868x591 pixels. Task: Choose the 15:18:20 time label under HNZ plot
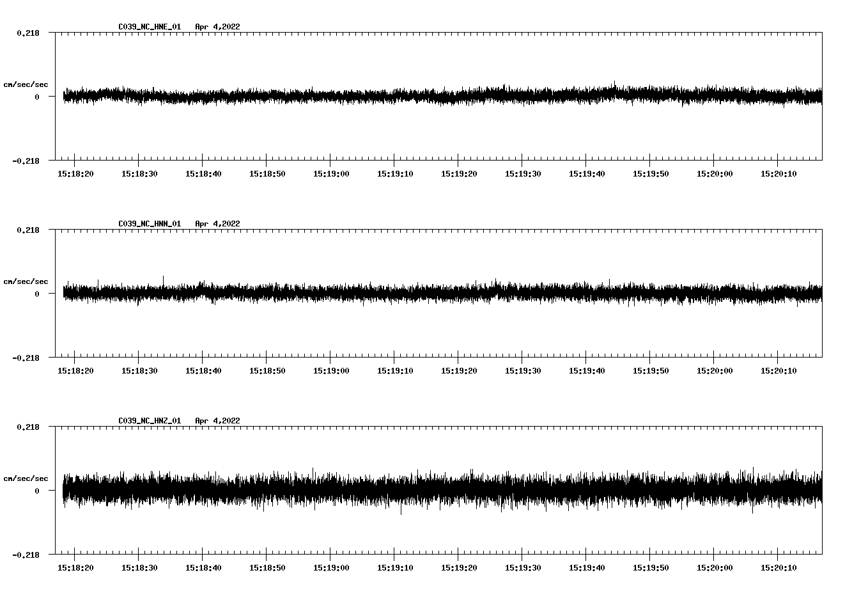pyautogui.click(x=75, y=568)
